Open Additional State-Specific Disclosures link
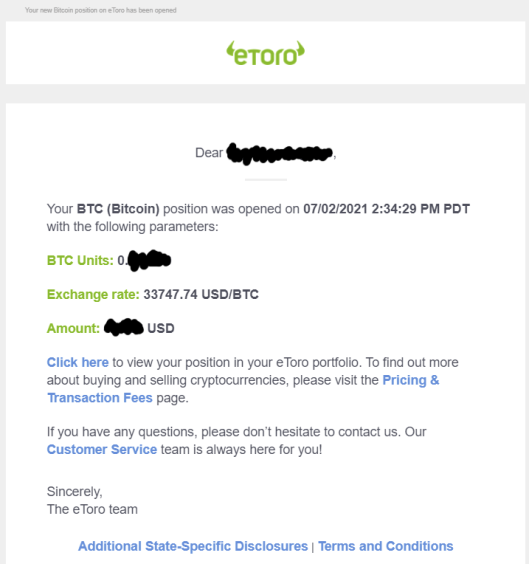 [x=193, y=546]
